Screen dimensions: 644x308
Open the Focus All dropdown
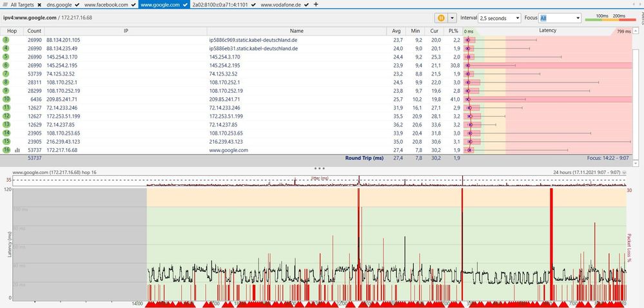(x=560, y=18)
